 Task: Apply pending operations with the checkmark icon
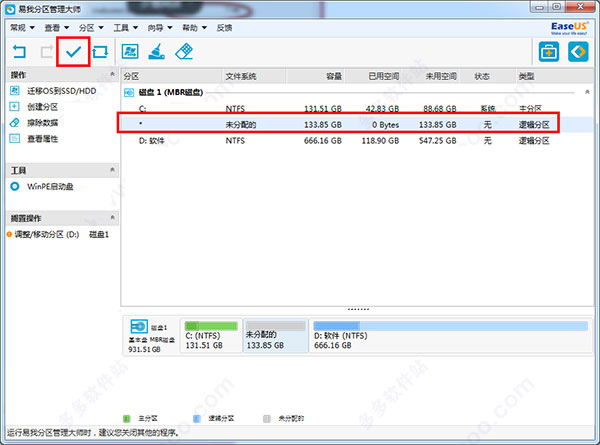tap(73, 51)
